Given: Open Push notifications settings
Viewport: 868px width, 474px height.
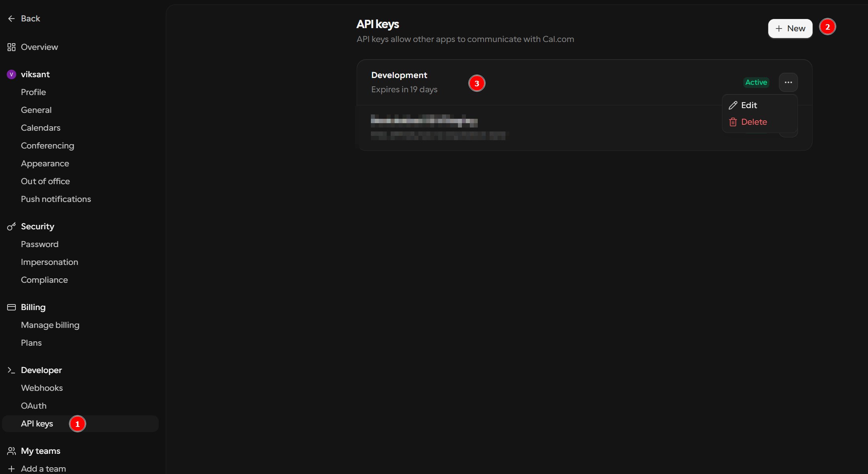Looking at the screenshot, I should 56,199.
